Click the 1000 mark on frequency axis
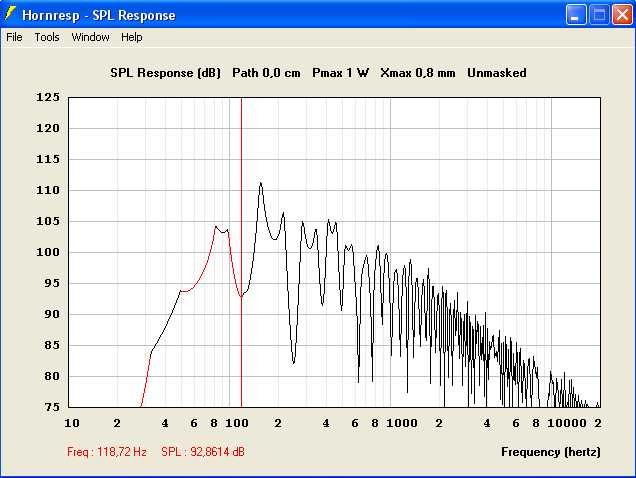Viewport: 636px width, 478px height. 402,423
